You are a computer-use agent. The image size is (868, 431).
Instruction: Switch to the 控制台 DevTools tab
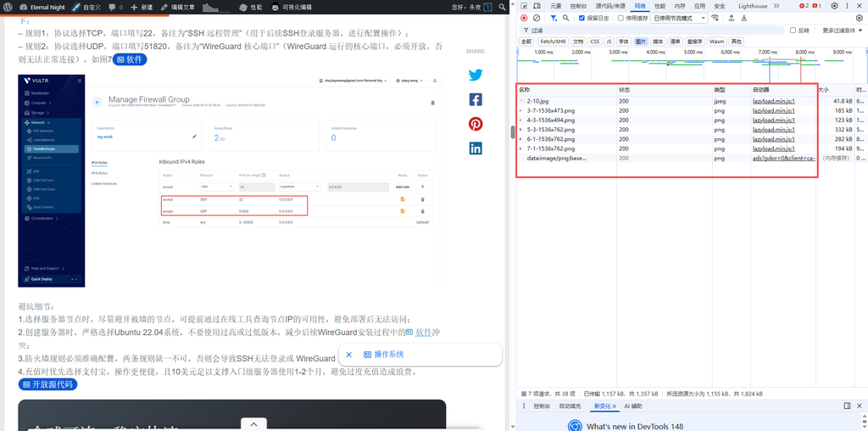click(578, 6)
